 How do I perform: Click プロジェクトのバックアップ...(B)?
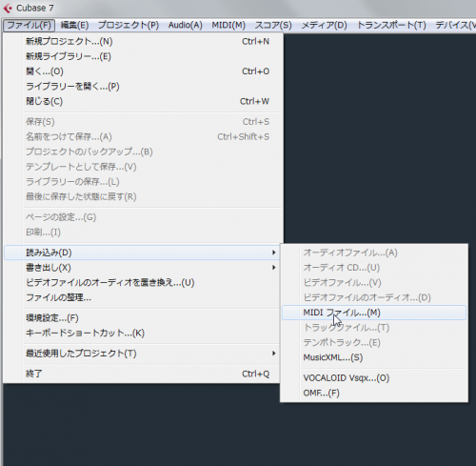(x=143, y=152)
